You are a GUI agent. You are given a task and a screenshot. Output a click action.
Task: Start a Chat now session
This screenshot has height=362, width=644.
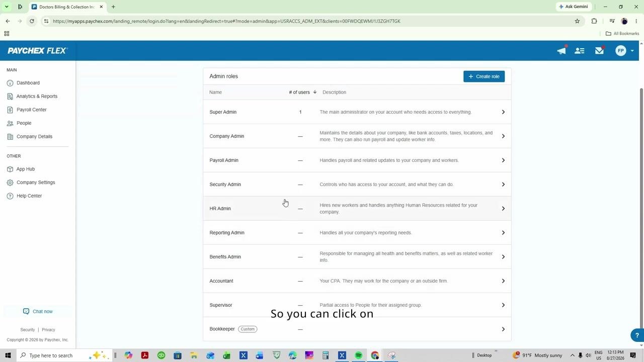tap(38, 312)
